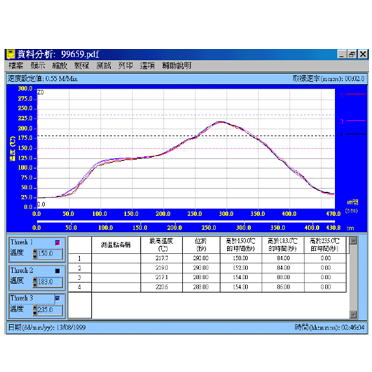The image size is (372, 372).
Task: Click the peak temperature cell 219.0
Action: [162, 268]
